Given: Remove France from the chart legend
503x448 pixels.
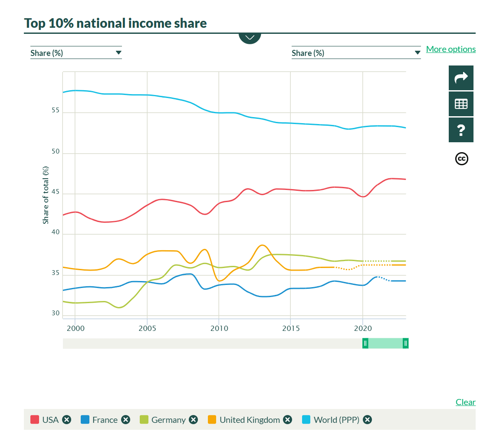Looking at the screenshot, I should 125,420.
